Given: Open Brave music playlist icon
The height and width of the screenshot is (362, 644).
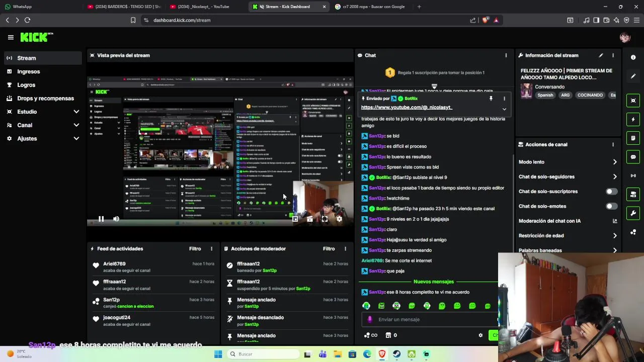Looking at the screenshot, I should click(586, 20).
